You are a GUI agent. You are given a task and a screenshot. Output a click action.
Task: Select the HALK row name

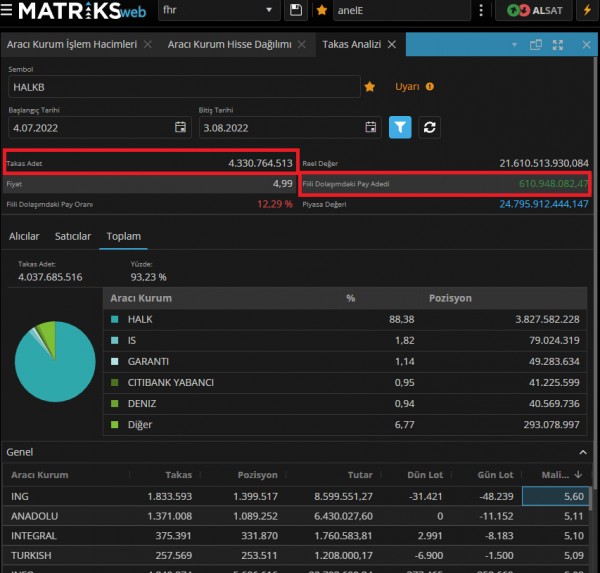coord(140,319)
